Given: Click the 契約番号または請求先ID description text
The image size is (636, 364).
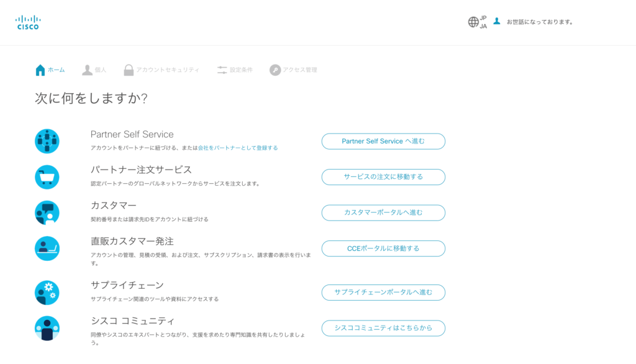Looking at the screenshot, I should pyautogui.click(x=149, y=219).
